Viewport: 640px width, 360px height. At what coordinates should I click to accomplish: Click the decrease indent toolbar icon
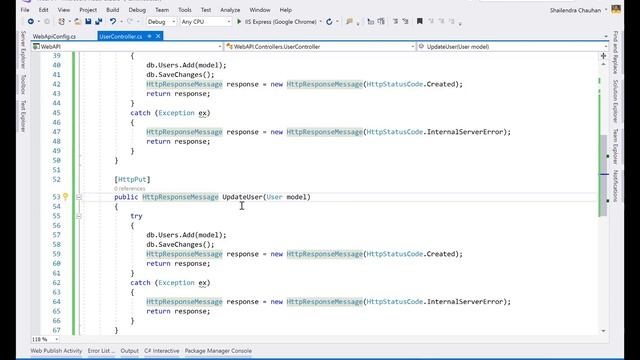click(371, 22)
